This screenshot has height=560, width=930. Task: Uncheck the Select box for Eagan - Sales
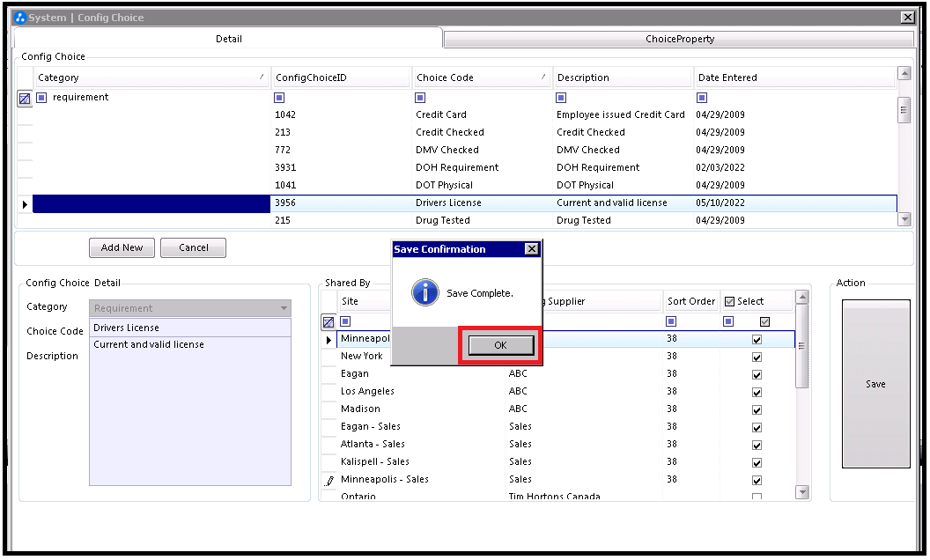click(x=757, y=428)
